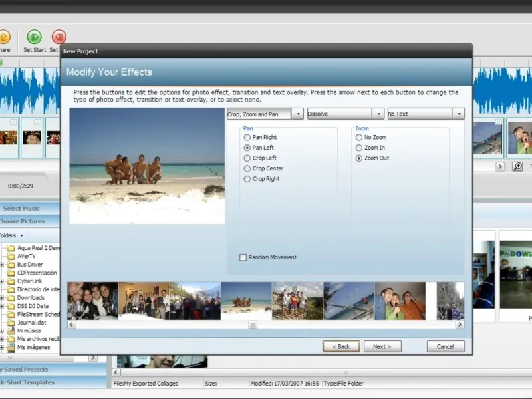The width and height of the screenshot is (532, 399).
Task: Click the Mi música folder icon
Action: click(11, 331)
